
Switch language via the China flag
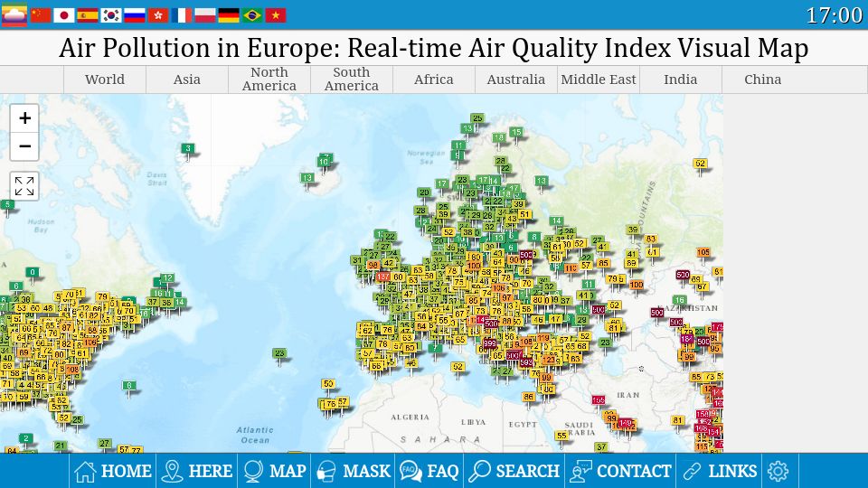coord(41,15)
